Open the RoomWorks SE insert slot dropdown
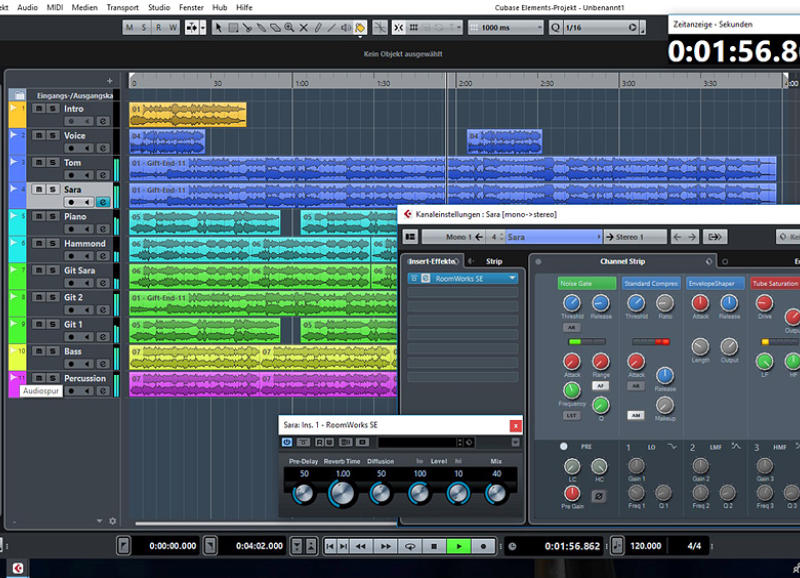Viewport: 800px width, 578px height. coord(512,278)
